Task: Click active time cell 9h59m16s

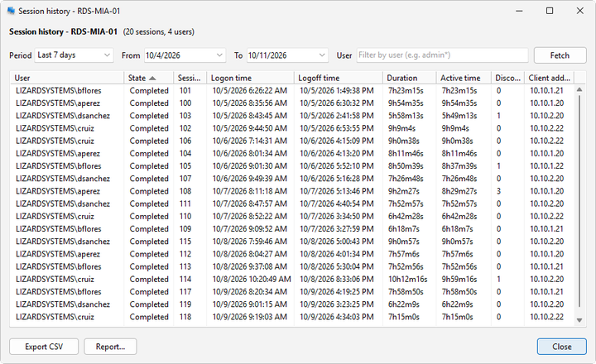Action: click(x=459, y=280)
